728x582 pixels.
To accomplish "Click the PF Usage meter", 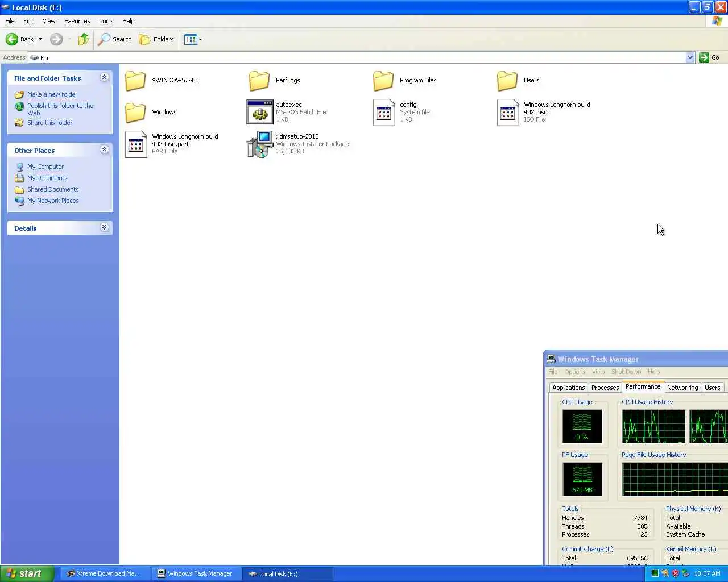I will (582, 479).
